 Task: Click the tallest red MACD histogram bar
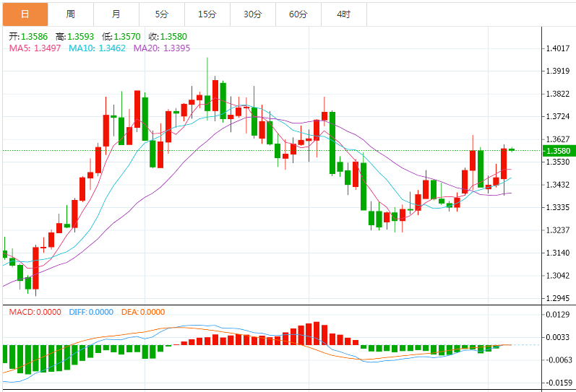coord(317,334)
